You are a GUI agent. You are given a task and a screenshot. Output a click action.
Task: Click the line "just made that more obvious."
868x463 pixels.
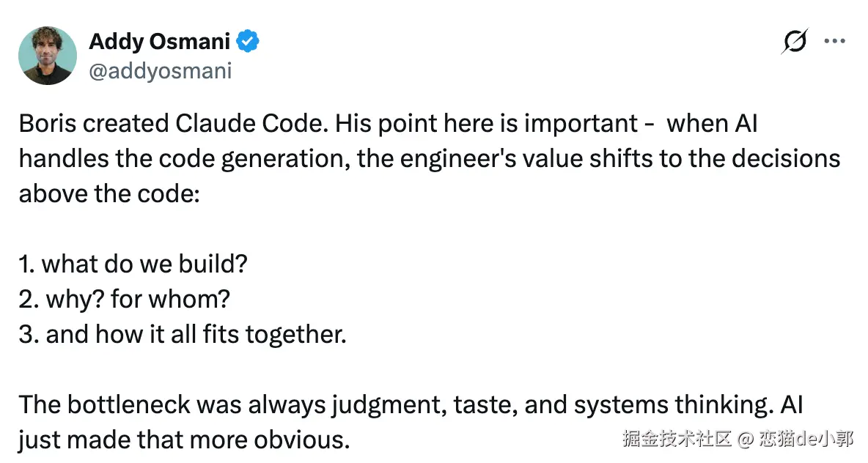183,440
